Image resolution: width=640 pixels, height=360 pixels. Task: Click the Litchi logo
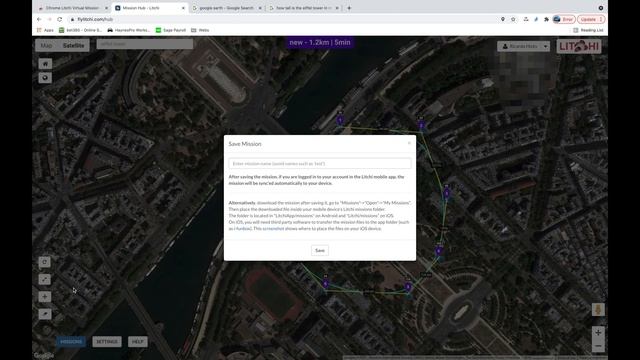(x=579, y=46)
